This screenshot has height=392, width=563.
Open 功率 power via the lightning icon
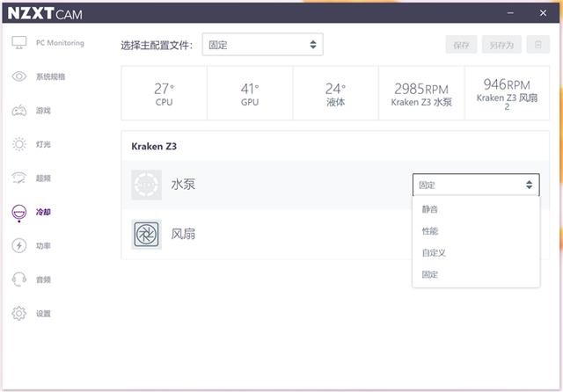[19, 246]
